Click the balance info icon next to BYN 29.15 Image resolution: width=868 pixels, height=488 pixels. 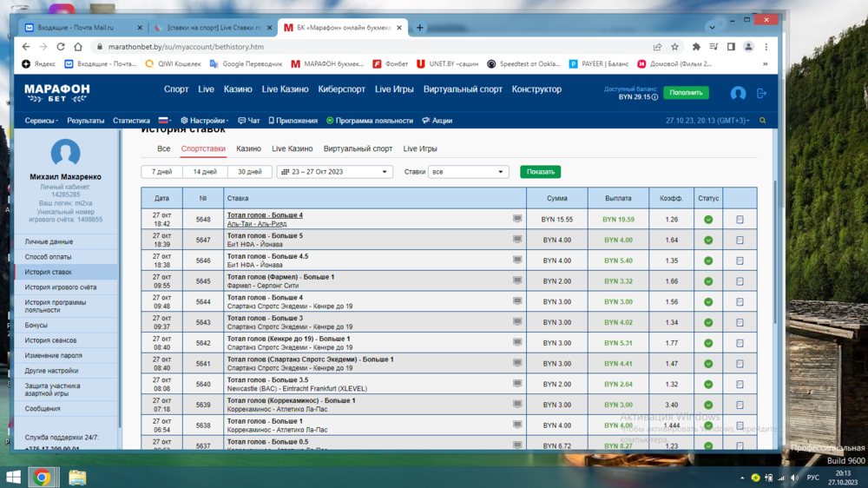click(655, 97)
